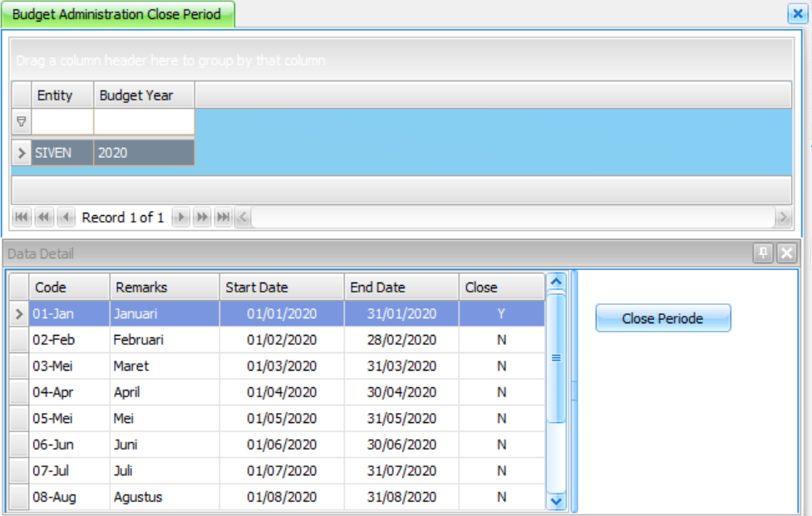
Task: Sort by Code column header
Action: pyautogui.click(x=69, y=287)
